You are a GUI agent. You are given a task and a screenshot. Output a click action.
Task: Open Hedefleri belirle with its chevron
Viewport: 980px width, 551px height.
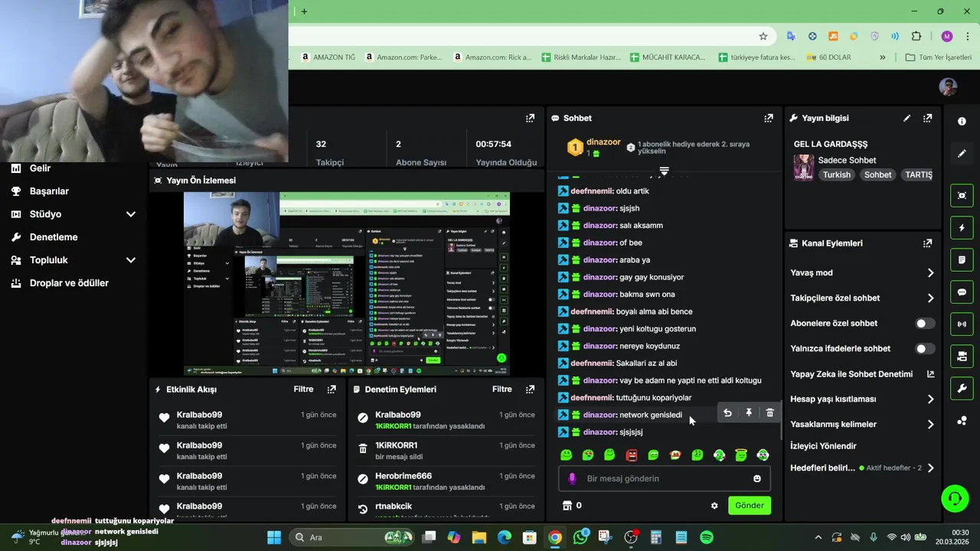[930, 468]
